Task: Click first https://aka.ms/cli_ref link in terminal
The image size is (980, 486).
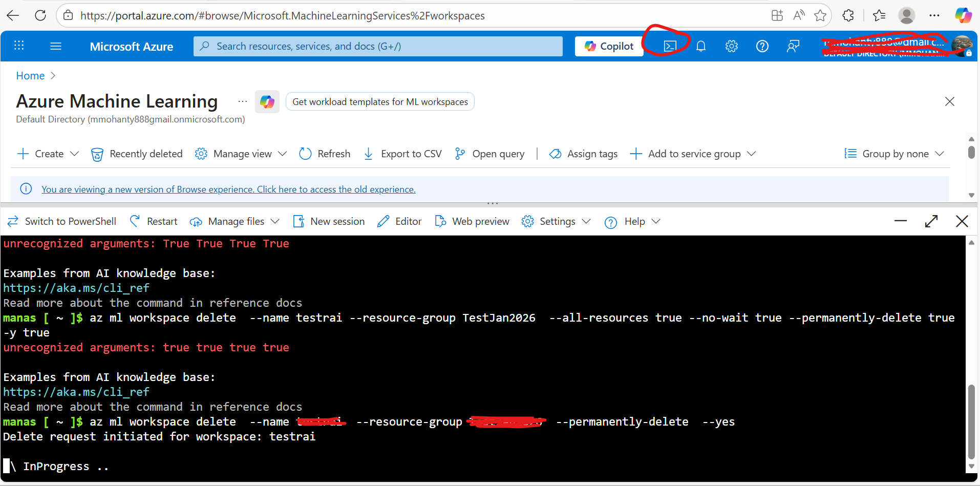Action: [x=76, y=288]
